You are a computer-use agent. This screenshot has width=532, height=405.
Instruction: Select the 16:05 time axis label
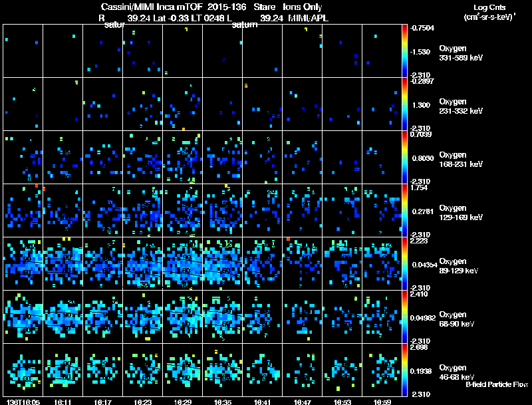[x=23, y=402]
